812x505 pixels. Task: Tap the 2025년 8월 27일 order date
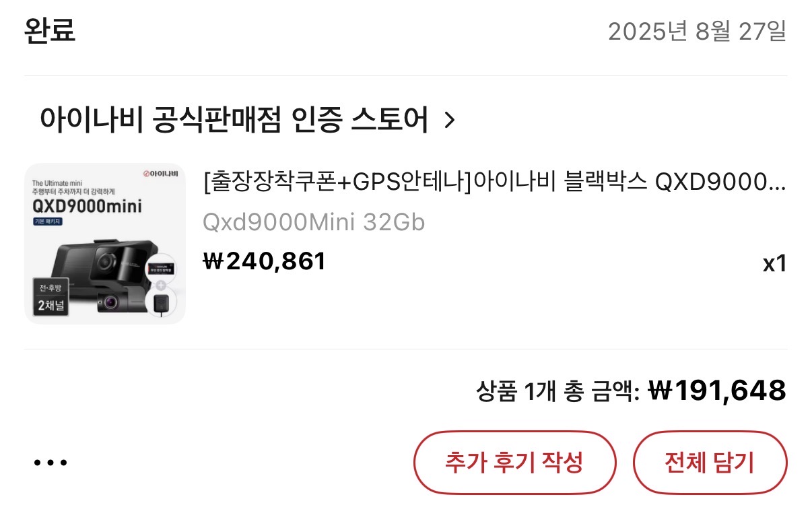698,32
